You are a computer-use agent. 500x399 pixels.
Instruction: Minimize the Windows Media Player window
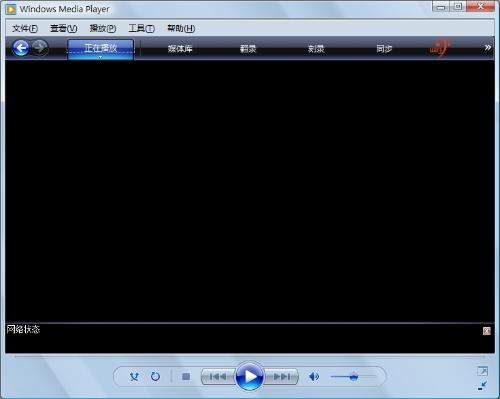[441, 7]
